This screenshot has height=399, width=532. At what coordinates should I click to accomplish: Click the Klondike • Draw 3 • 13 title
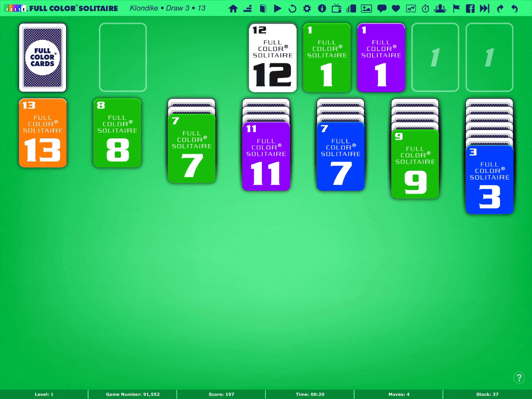pyautogui.click(x=168, y=8)
